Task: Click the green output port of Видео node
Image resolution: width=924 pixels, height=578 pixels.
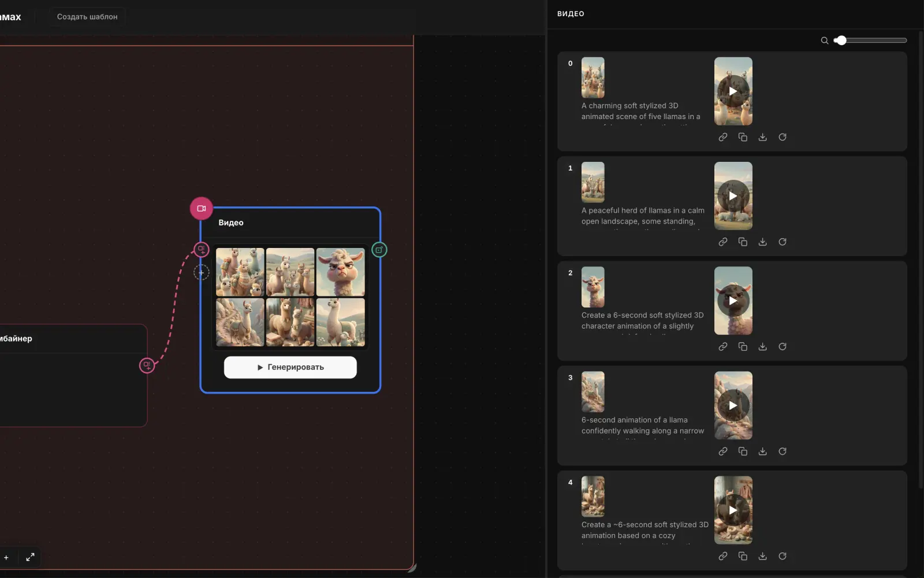Action: point(379,250)
